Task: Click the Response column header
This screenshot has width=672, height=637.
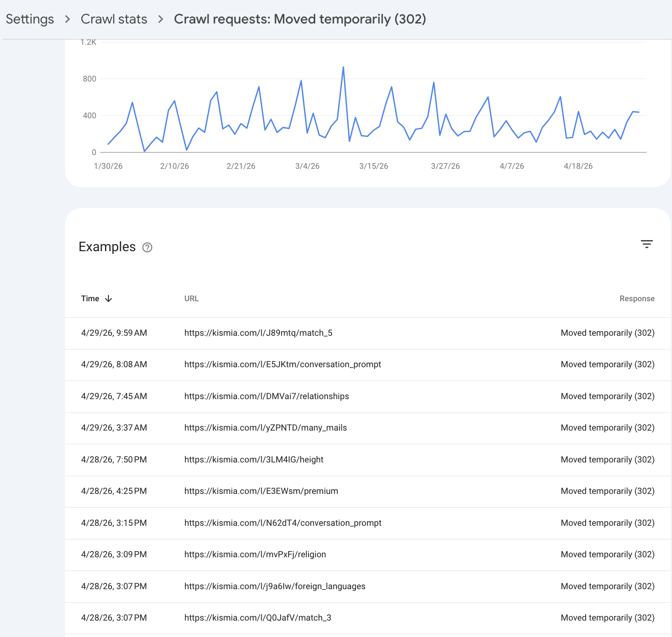Action: (637, 299)
